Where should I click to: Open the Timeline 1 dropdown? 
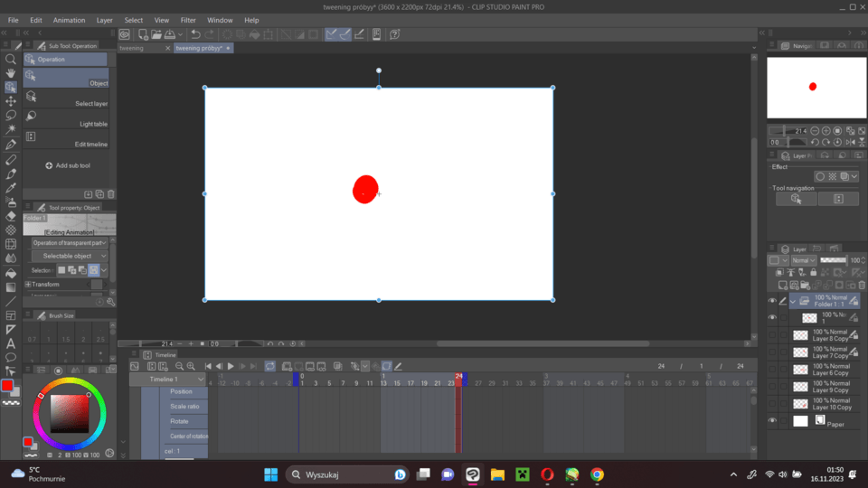tap(168, 379)
